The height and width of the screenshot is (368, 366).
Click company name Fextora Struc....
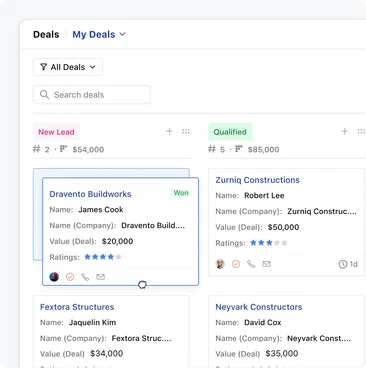coord(141,339)
